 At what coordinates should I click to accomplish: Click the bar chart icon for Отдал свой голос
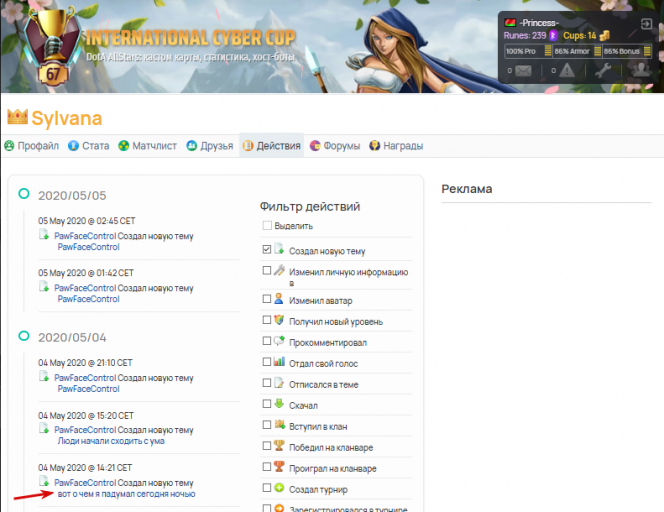(x=279, y=362)
